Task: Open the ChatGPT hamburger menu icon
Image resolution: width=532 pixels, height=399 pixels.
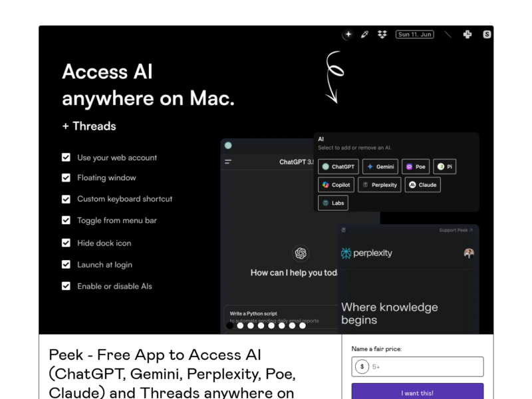Action: pos(228,162)
